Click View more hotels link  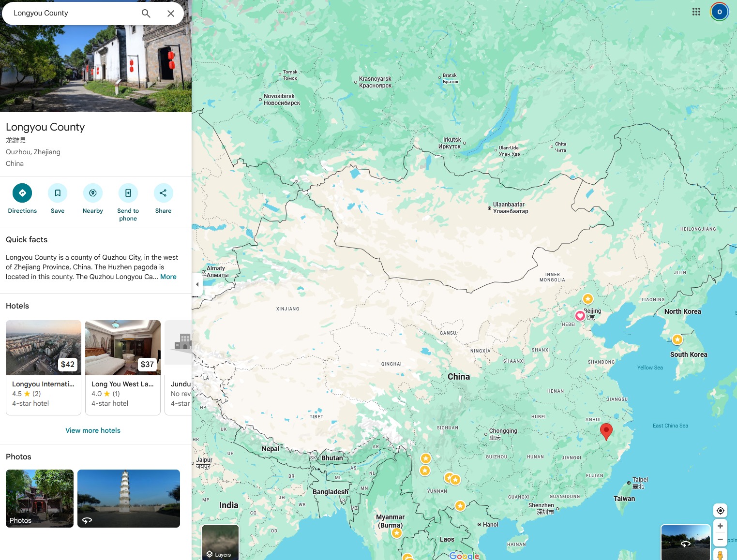point(93,430)
